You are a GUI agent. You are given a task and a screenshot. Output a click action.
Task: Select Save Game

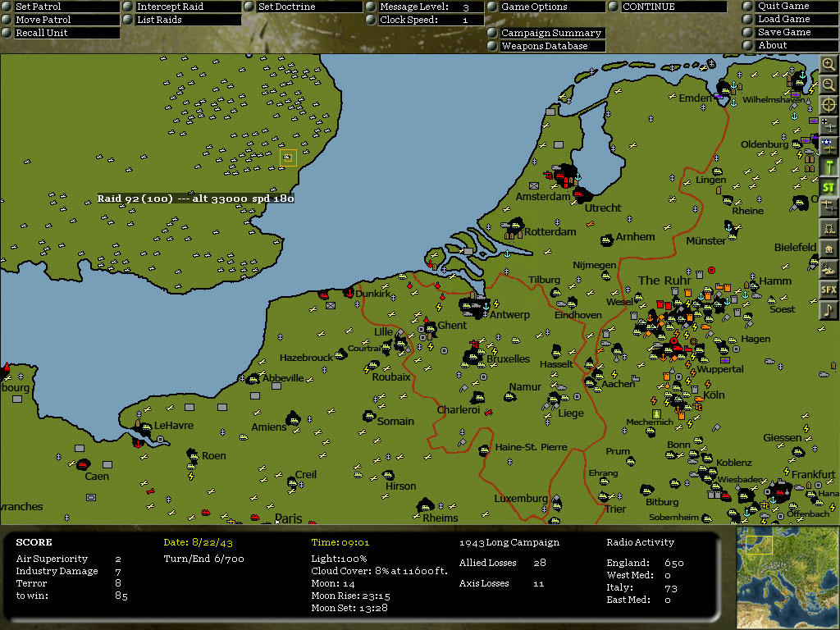(791, 32)
